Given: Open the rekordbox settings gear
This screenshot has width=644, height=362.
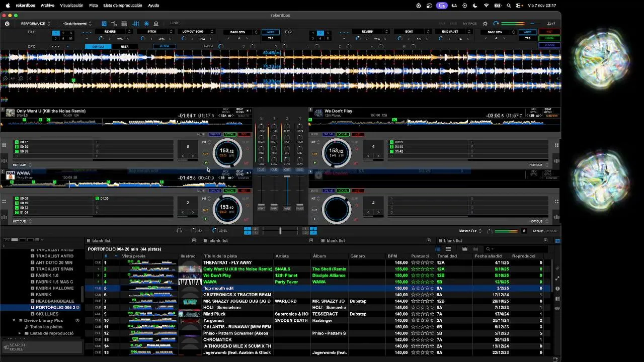Looking at the screenshot, I should 485,24.
